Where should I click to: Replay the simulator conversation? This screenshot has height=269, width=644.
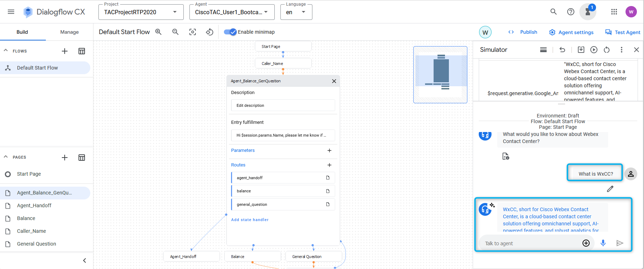tap(594, 50)
